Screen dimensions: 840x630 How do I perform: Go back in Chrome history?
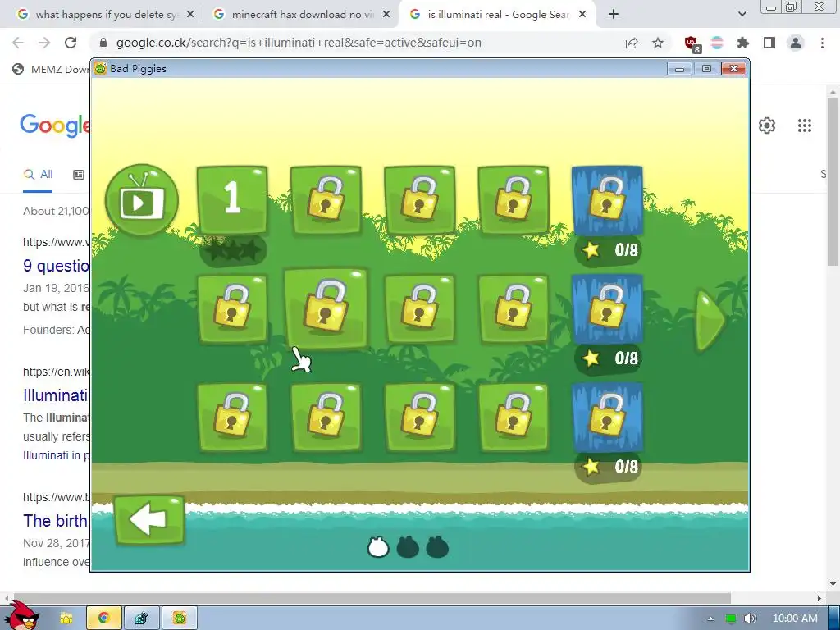click(x=18, y=43)
